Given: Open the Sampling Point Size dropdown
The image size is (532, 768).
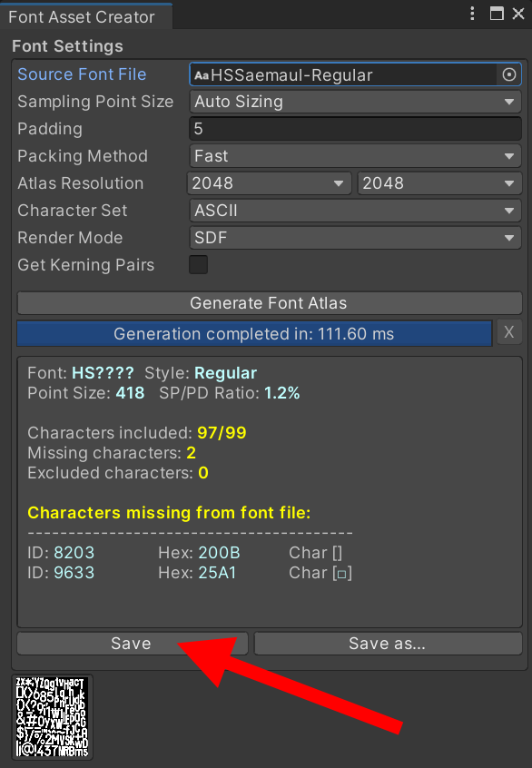Looking at the screenshot, I should click(355, 102).
